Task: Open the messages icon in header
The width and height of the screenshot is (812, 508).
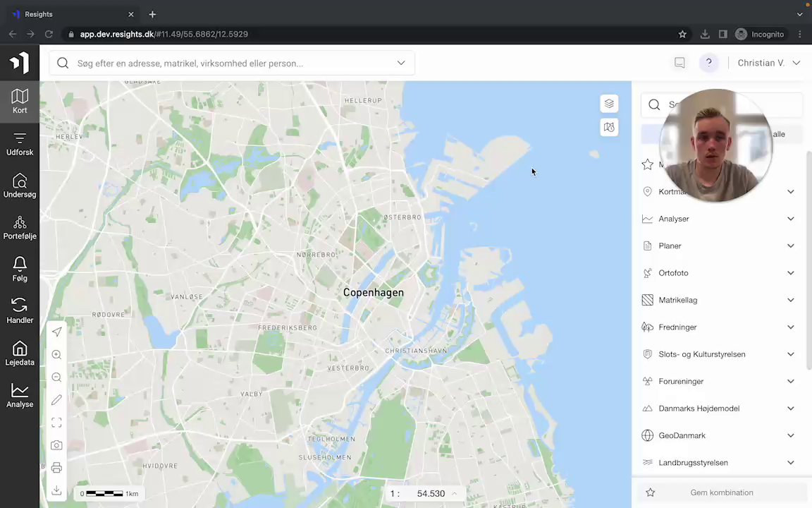Action: pyautogui.click(x=679, y=63)
